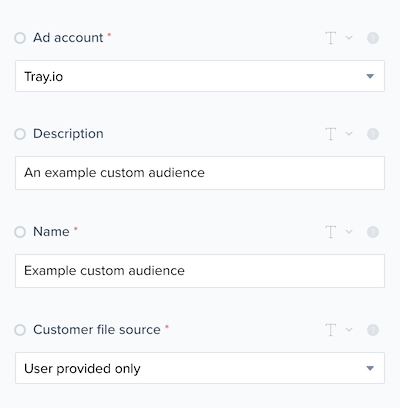Screen dimensions: 400x408
Task: Click the Ad account label
Action: (x=68, y=38)
